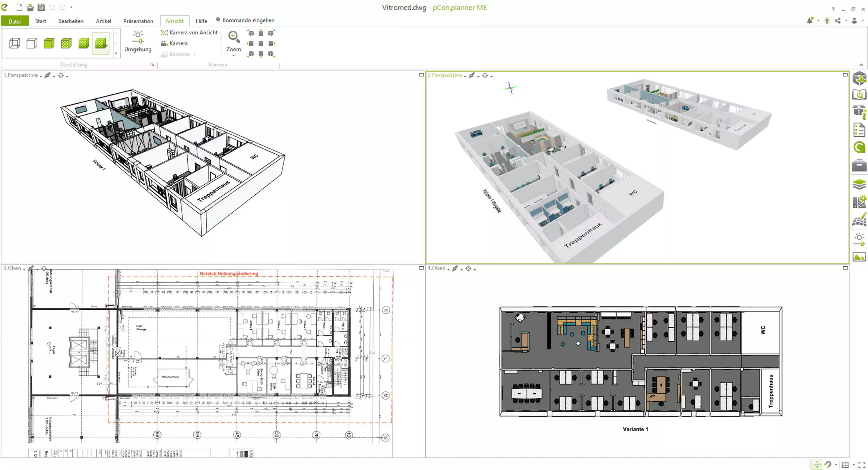Open the Darstellung group dialog launcher
868x470 pixels.
pos(152,65)
